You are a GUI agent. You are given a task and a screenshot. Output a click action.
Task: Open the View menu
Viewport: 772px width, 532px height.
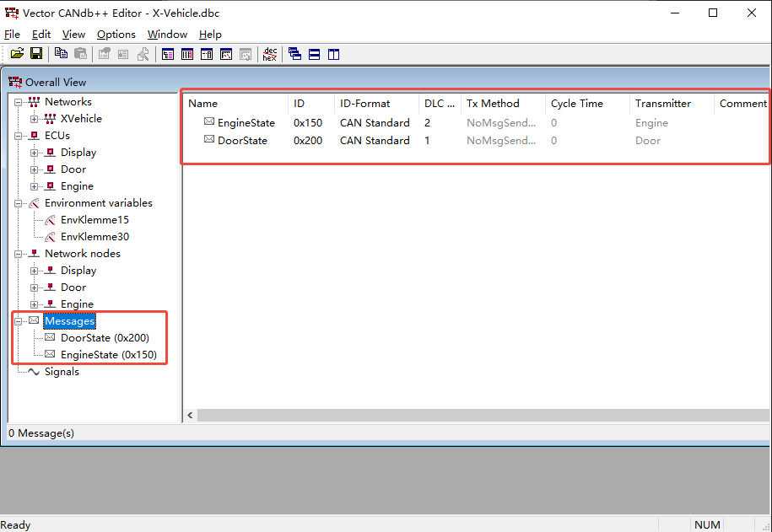click(x=74, y=35)
